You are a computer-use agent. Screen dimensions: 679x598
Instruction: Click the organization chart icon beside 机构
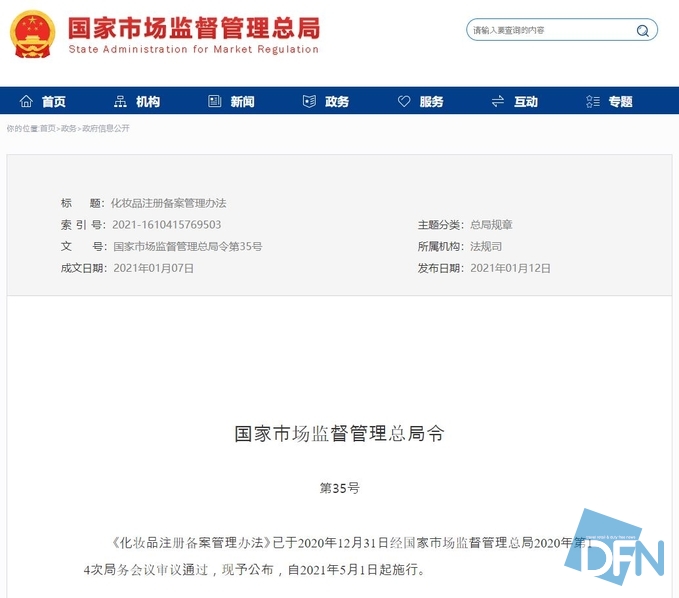click(120, 101)
